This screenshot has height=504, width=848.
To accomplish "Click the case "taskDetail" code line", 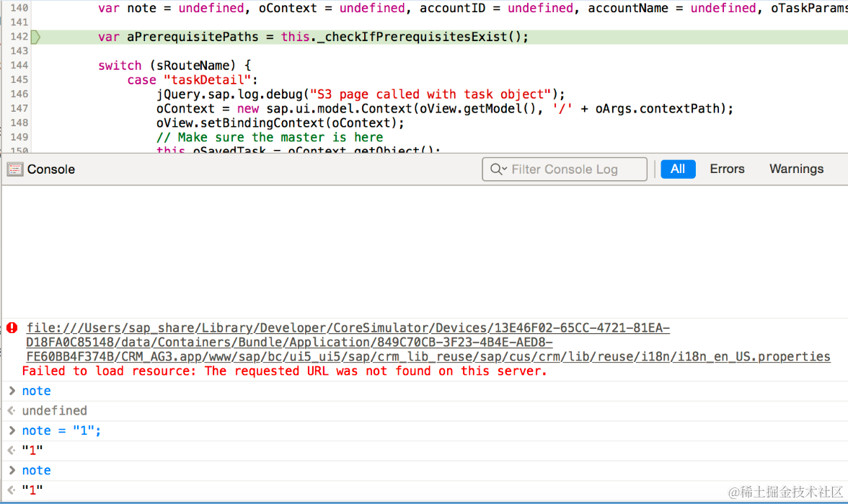I will coord(193,80).
